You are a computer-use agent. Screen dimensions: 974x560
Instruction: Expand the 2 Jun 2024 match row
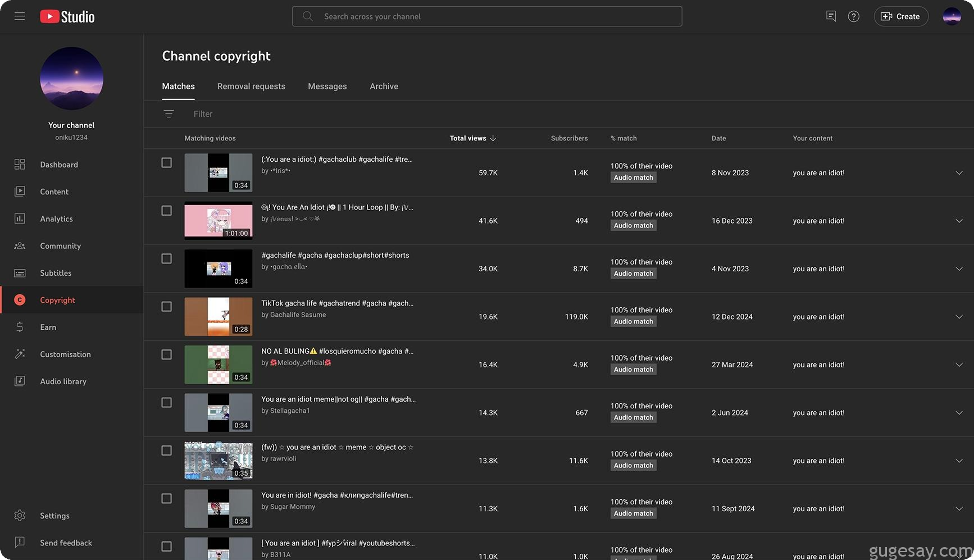tap(959, 413)
